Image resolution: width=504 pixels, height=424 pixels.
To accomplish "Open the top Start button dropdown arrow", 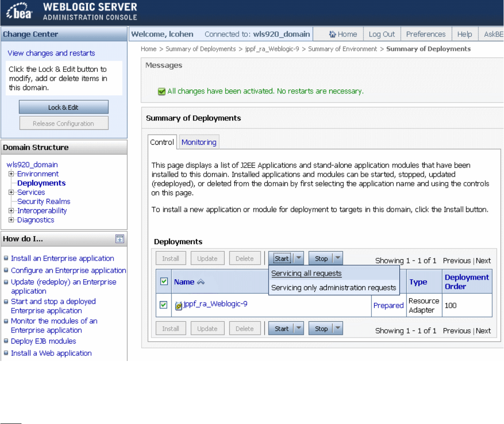I will click(299, 258).
